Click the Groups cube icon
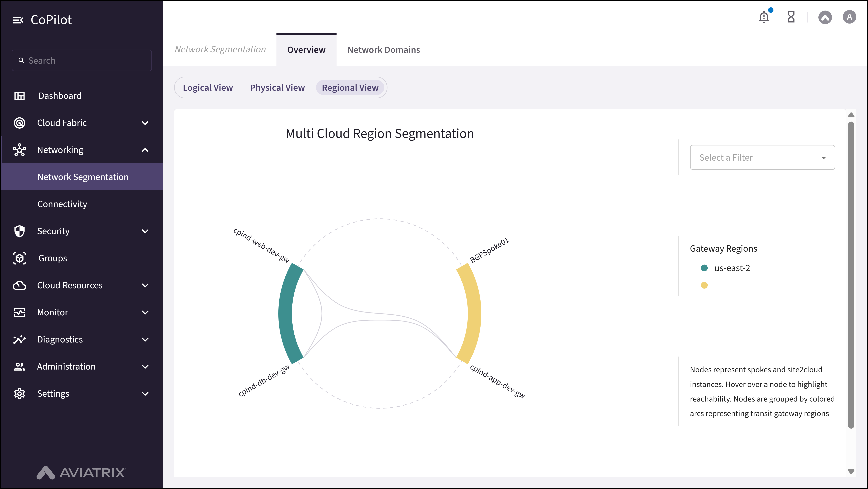The width and height of the screenshot is (868, 489). [19, 258]
